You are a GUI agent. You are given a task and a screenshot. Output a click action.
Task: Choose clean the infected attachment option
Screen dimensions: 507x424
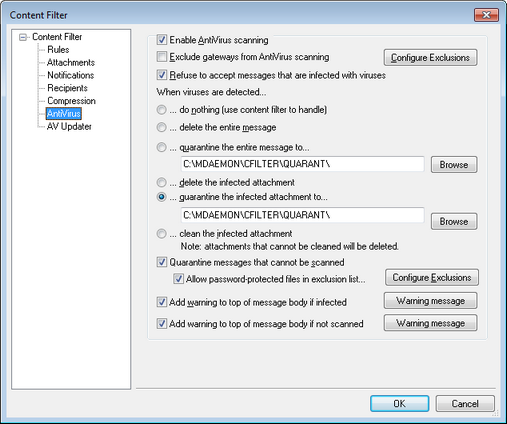click(161, 234)
